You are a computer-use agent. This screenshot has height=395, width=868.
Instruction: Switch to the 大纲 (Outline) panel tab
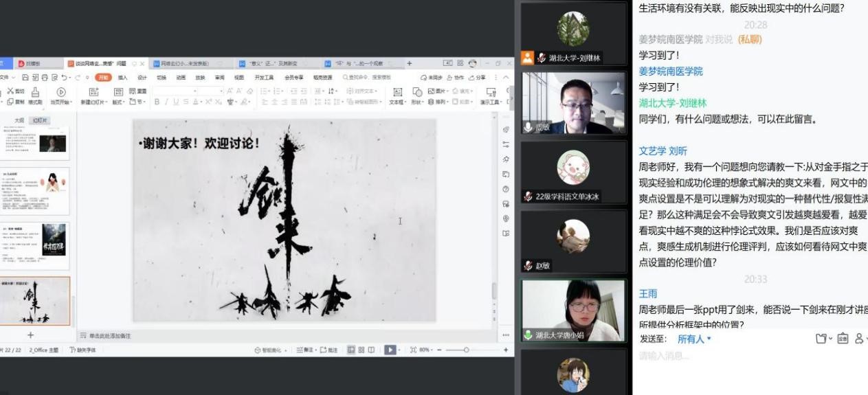19,120
